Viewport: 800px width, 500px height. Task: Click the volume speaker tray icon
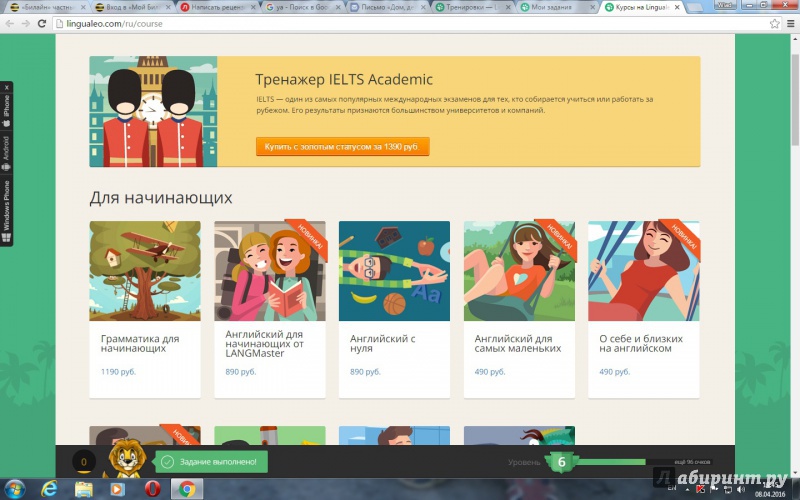point(741,490)
